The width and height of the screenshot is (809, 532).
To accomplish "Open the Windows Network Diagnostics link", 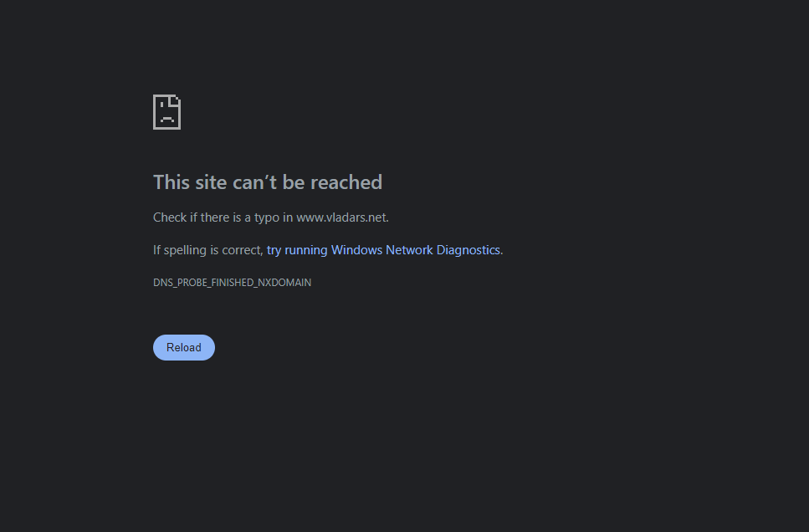I will (x=383, y=250).
